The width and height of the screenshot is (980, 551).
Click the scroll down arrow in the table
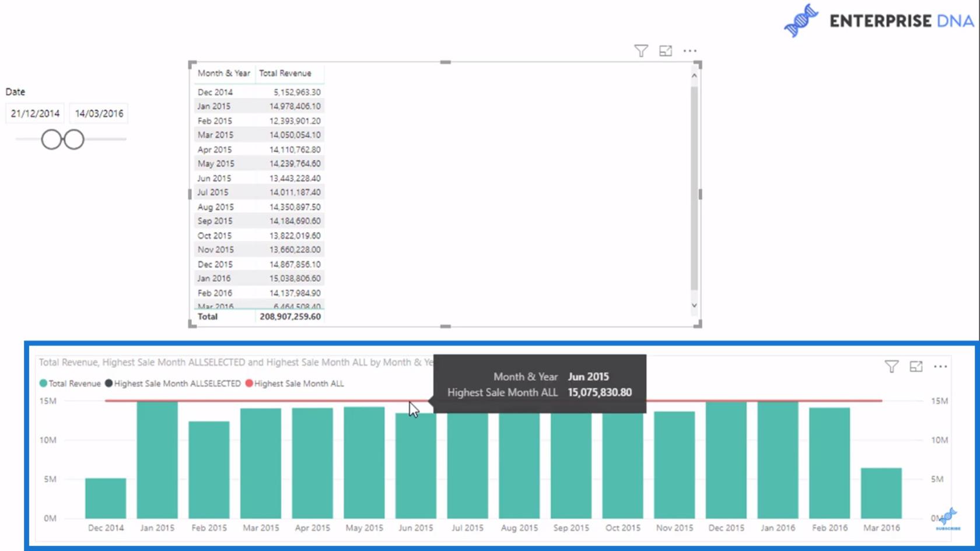click(694, 305)
